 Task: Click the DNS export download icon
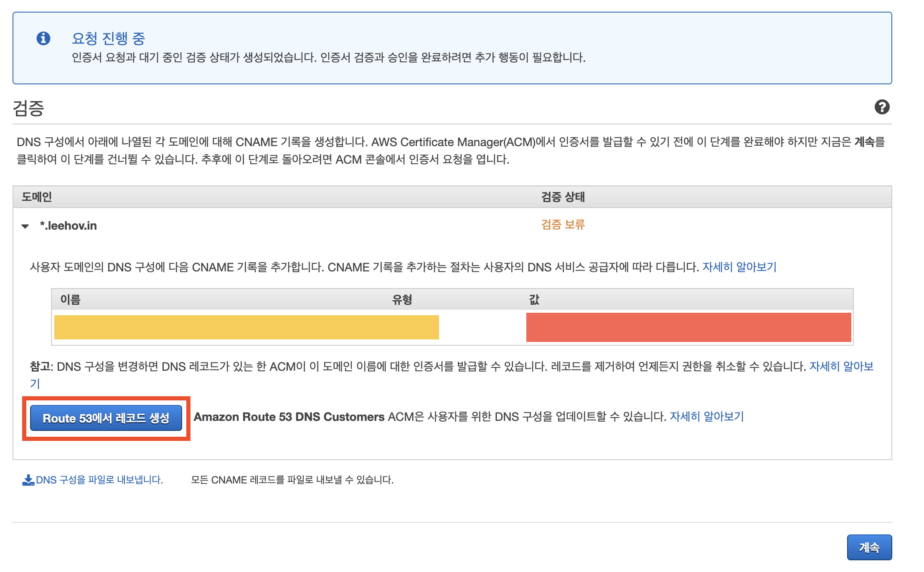click(x=28, y=480)
